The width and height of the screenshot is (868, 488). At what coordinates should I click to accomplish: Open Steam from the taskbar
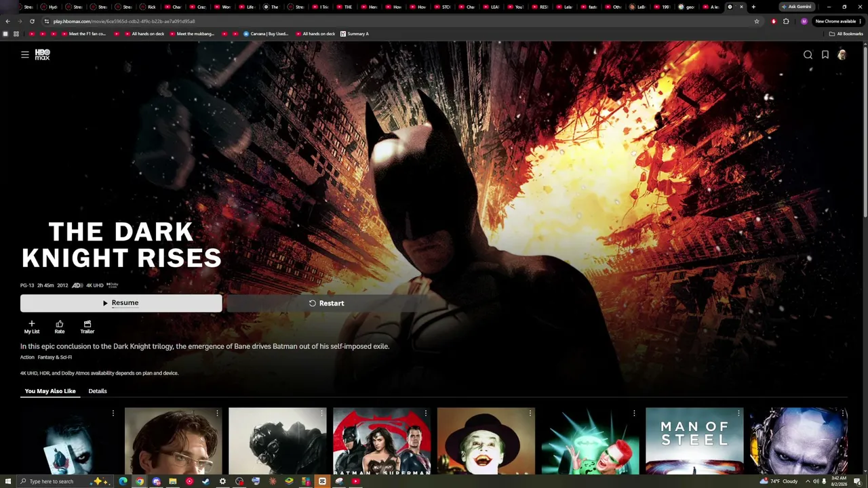click(206, 481)
